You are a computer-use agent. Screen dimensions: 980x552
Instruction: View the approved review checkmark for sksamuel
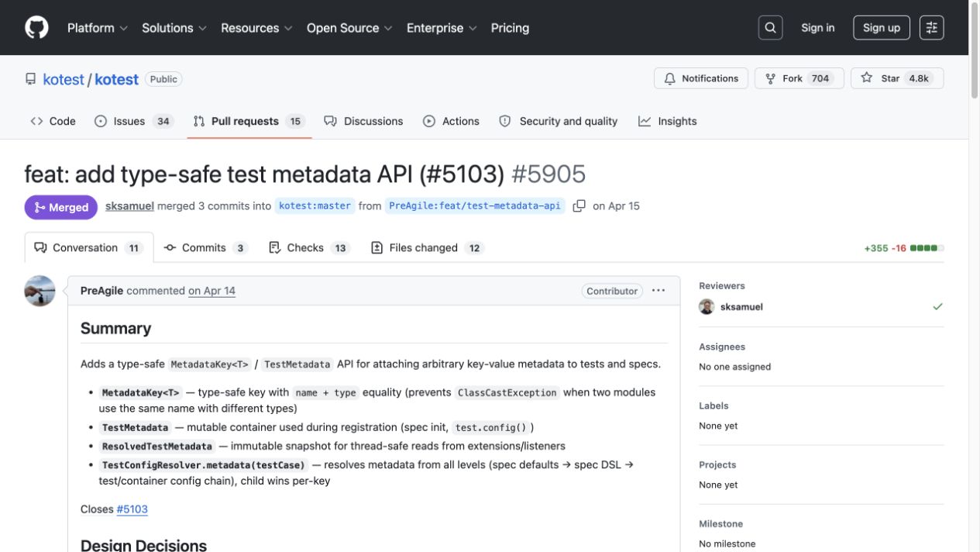[x=938, y=307]
